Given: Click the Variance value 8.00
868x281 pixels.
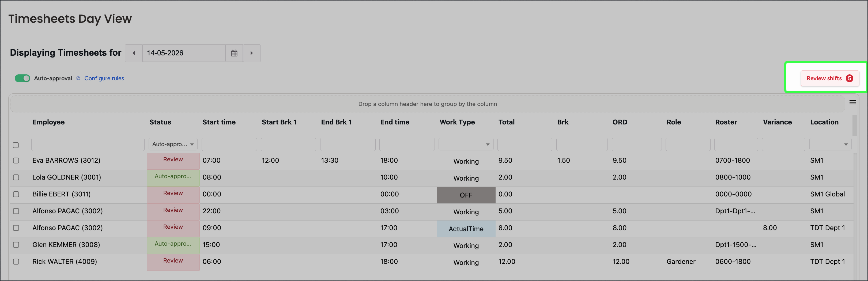Looking at the screenshot, I should click(770, 228).
